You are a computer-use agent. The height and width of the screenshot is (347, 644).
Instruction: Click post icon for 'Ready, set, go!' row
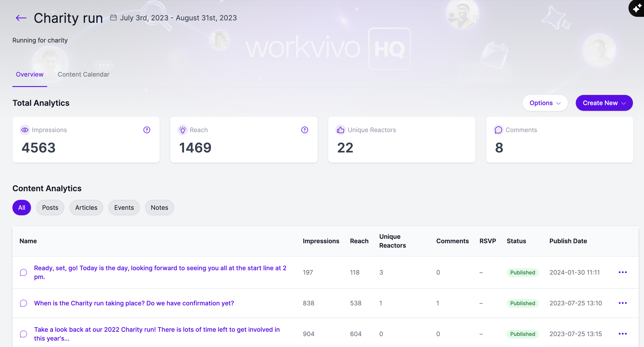point(23,272)
